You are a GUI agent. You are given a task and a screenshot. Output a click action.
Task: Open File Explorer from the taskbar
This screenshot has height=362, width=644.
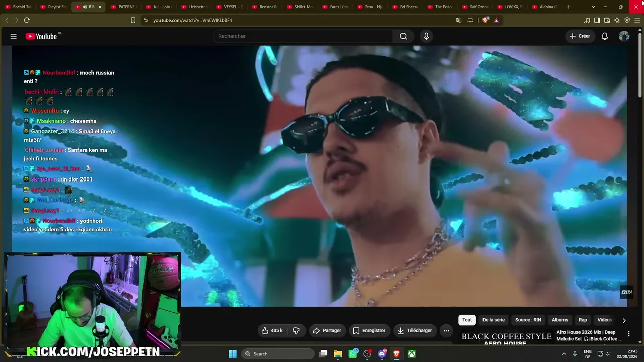click(338, 354)
